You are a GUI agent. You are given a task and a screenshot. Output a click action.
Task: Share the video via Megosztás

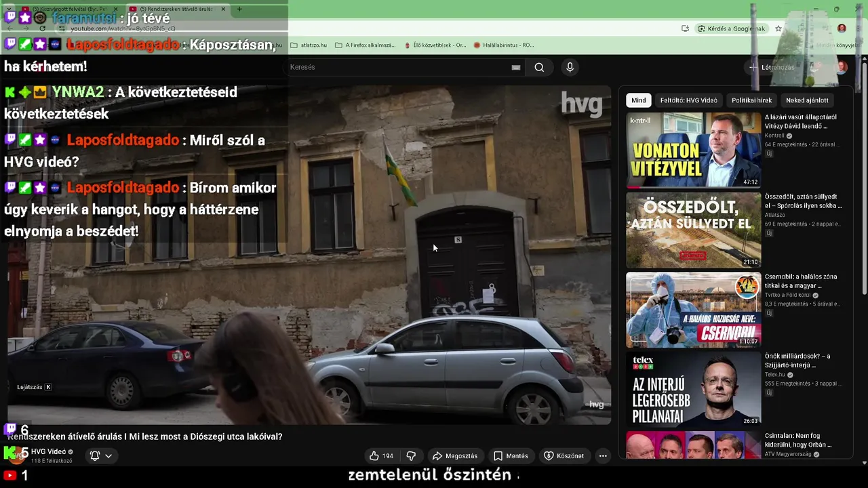pos(455,456)
